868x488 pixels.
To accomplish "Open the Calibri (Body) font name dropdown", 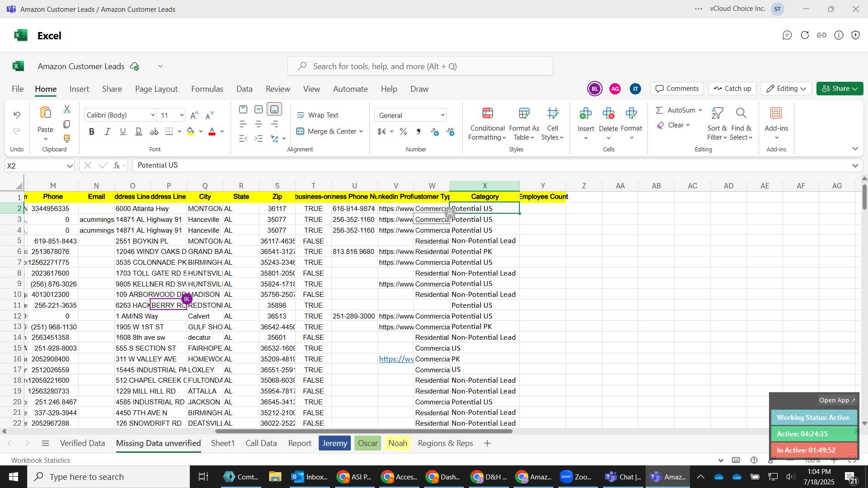I will coord(153,115).
